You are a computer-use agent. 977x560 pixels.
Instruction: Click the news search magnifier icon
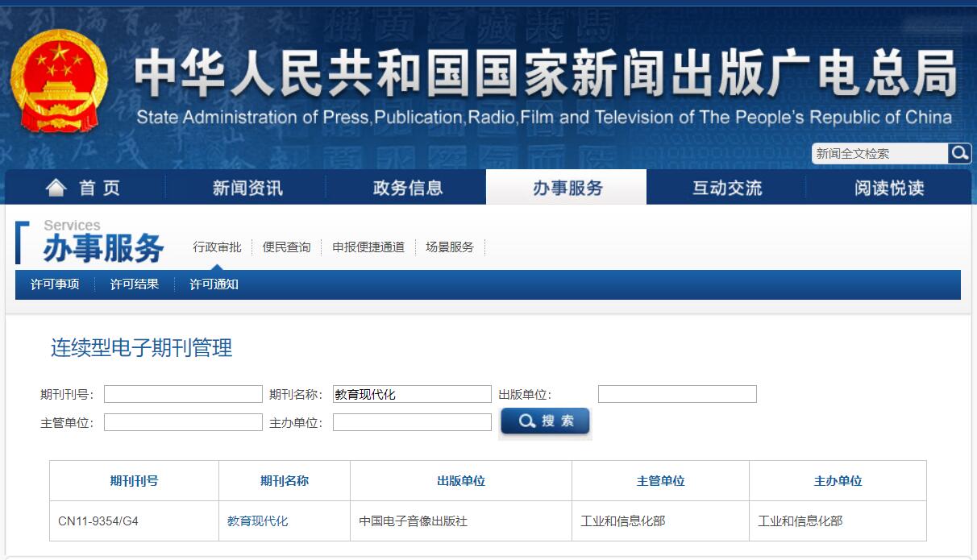[959, 153]
